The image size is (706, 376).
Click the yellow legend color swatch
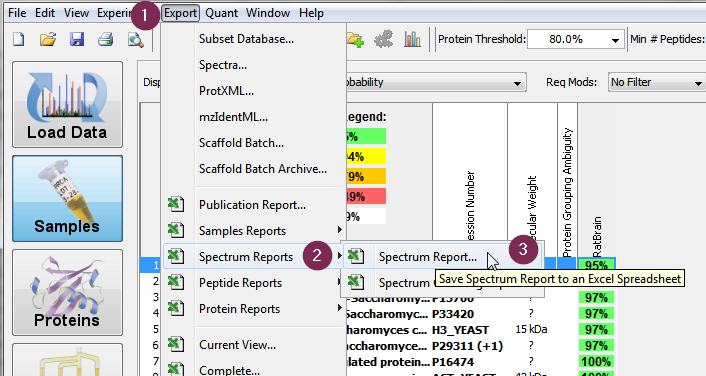pos(366,157)
